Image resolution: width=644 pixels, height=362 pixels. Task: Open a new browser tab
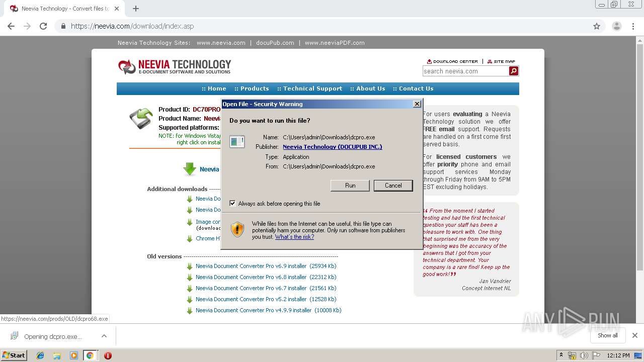click(x=136, y=9)
